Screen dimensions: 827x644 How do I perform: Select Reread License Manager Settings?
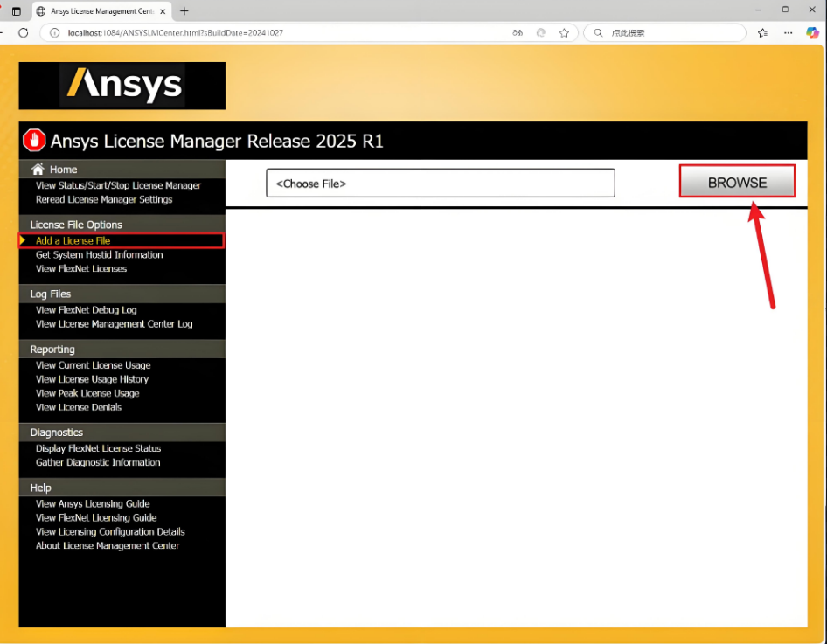pos(104,199)
